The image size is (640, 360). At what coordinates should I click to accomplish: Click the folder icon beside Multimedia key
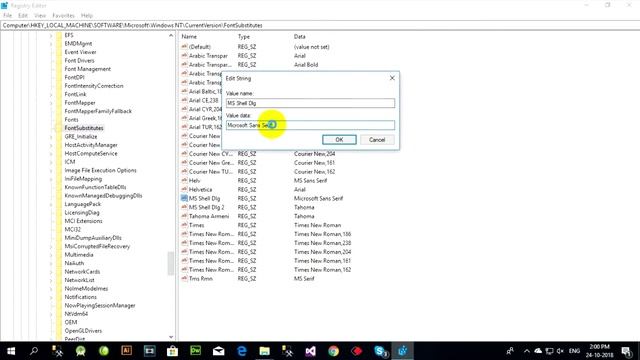point(59,254)
